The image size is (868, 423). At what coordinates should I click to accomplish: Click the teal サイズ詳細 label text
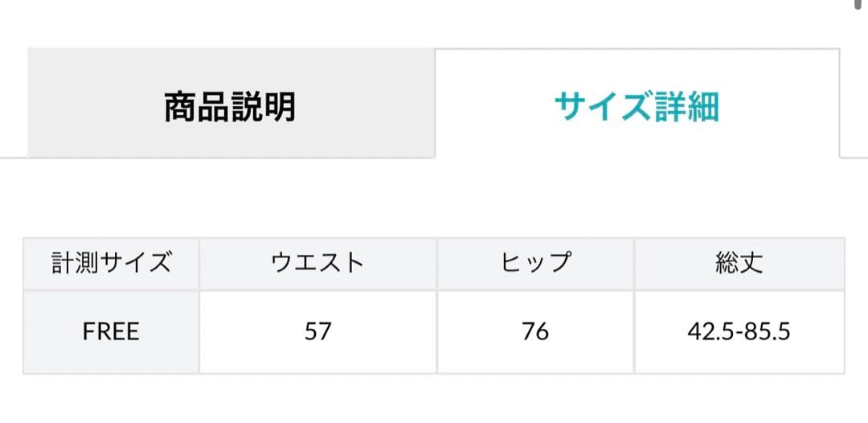coord(637,105)
